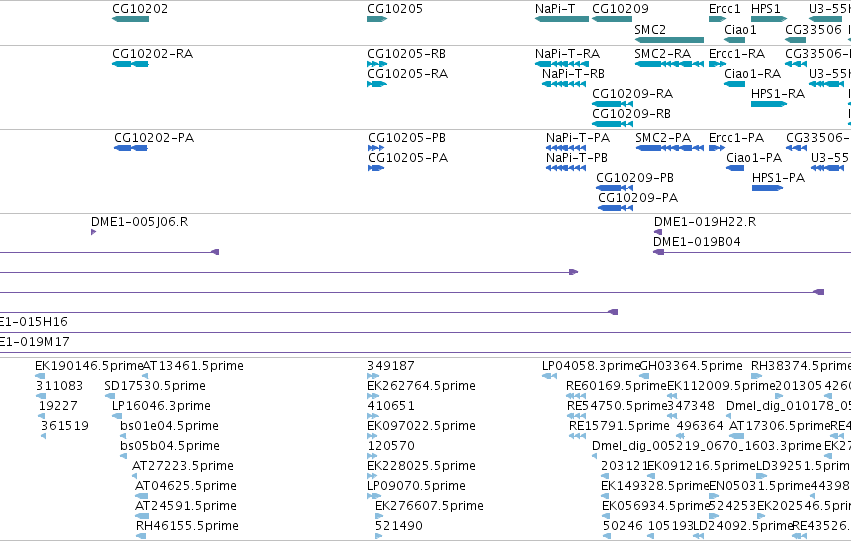Image resolution: width=851 pixels, height=541 pixels.
Task: Select the CG10202 gene glyph
Action: (x=130, y=19)
